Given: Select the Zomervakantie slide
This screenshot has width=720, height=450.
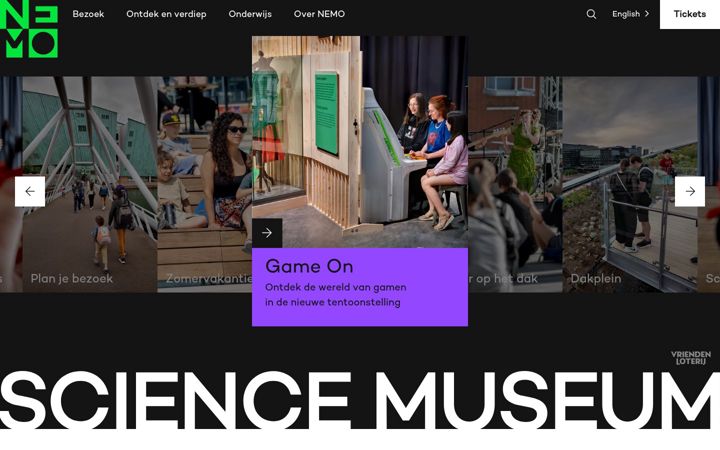Looking at the screenshot, I should click(204, 184).
